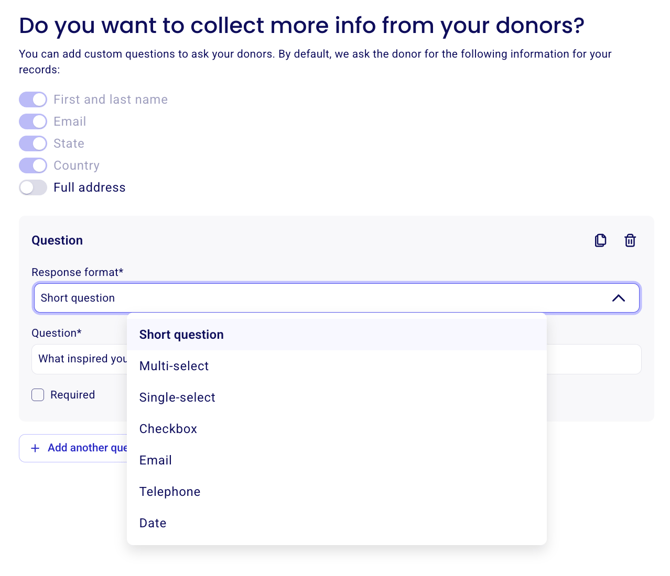
Task: Click the Question text input field
Action: point(336,359)
